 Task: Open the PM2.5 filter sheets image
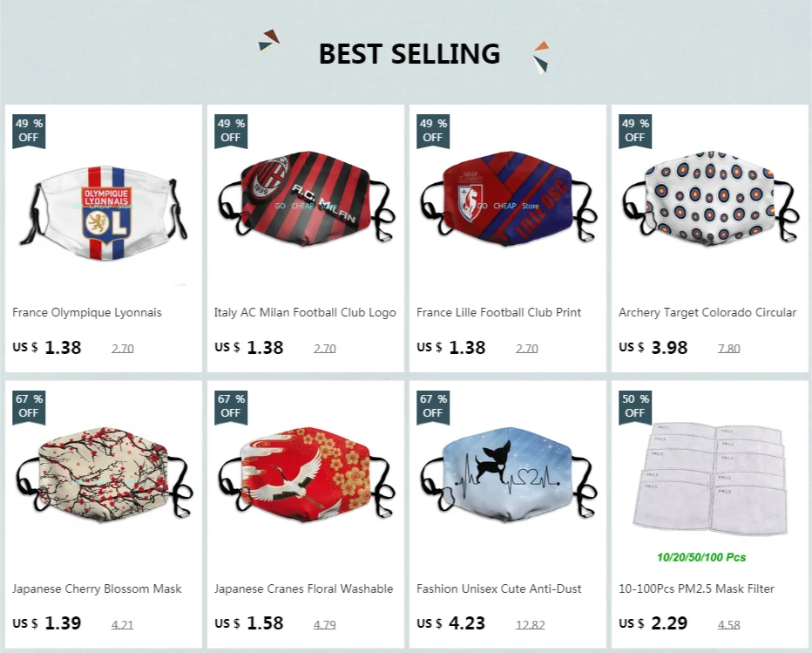pyautogui.click(x=709, y=479)
